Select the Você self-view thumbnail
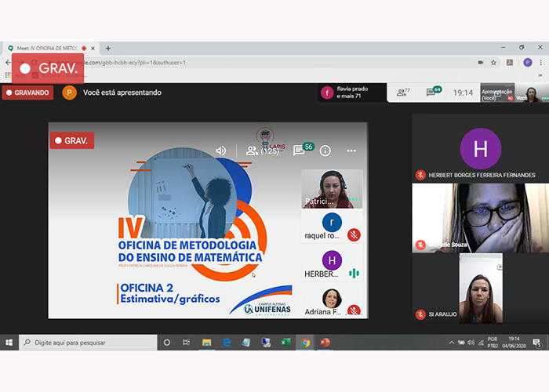This screenshot has height=392, width=549. (532, 93)
